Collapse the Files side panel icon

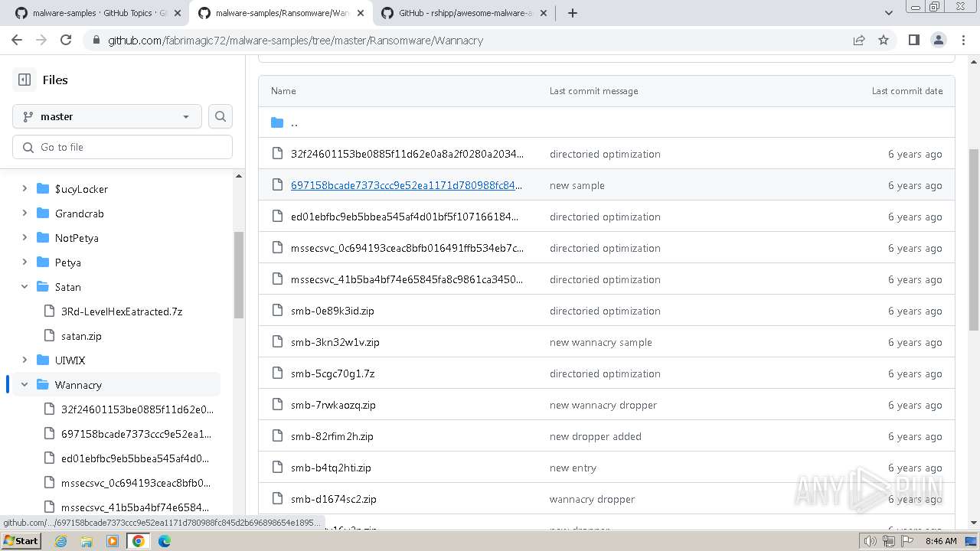24,80
